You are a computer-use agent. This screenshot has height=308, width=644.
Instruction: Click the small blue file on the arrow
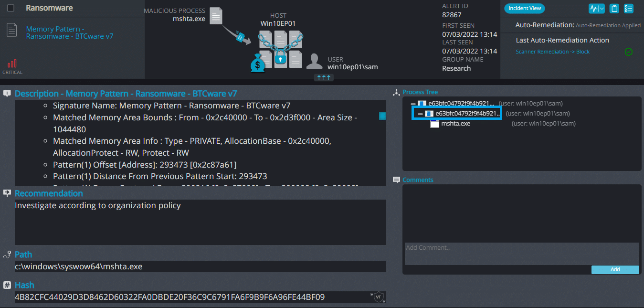[241, 37]
